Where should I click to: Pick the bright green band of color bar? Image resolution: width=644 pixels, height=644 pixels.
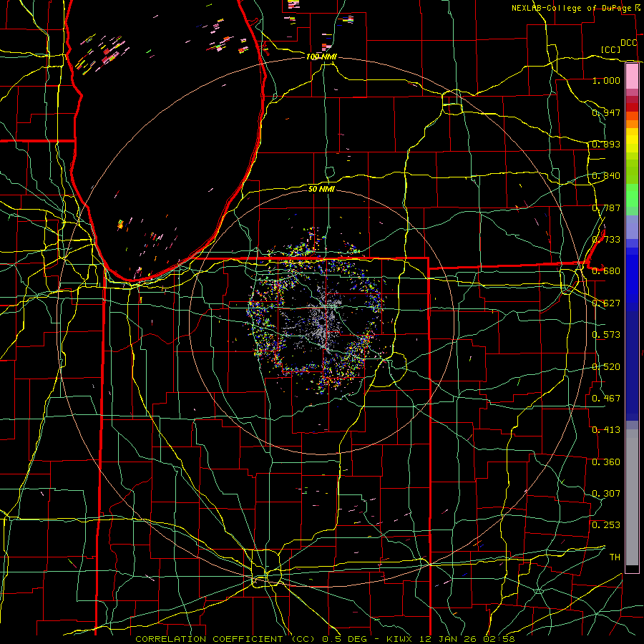coord(632,195)
